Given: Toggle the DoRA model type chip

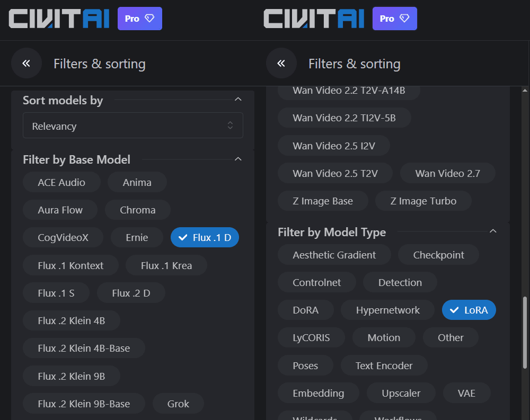Looking at the screenshot, I should [306, 310].
